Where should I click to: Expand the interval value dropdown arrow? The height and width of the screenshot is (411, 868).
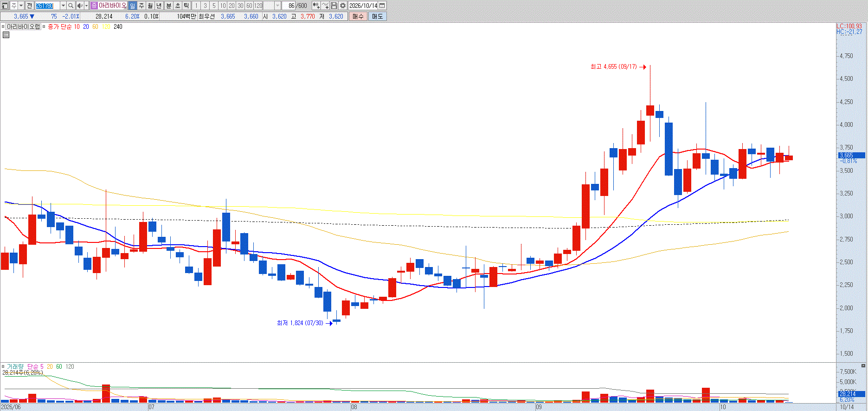pos(277,6)
